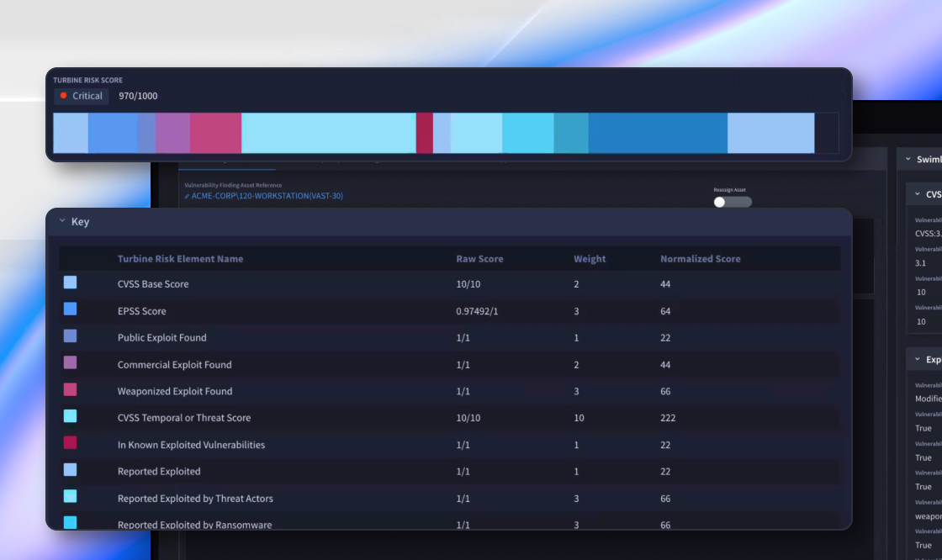This screenshot has height=560, width=942.
Task: Collapse the Key panel
Action: tap(61, 221)
